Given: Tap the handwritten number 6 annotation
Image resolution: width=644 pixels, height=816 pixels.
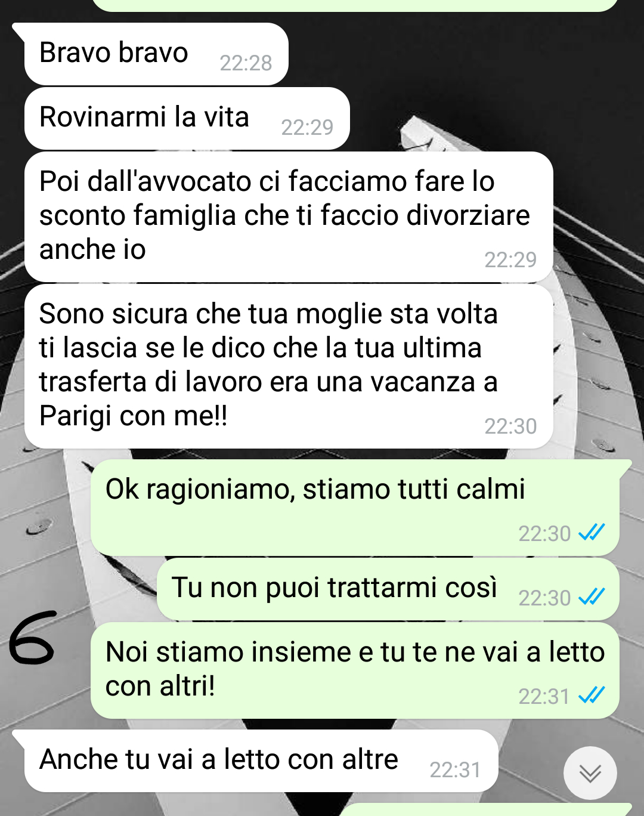Looking at the screenshot, I should [x=32, y=637].
